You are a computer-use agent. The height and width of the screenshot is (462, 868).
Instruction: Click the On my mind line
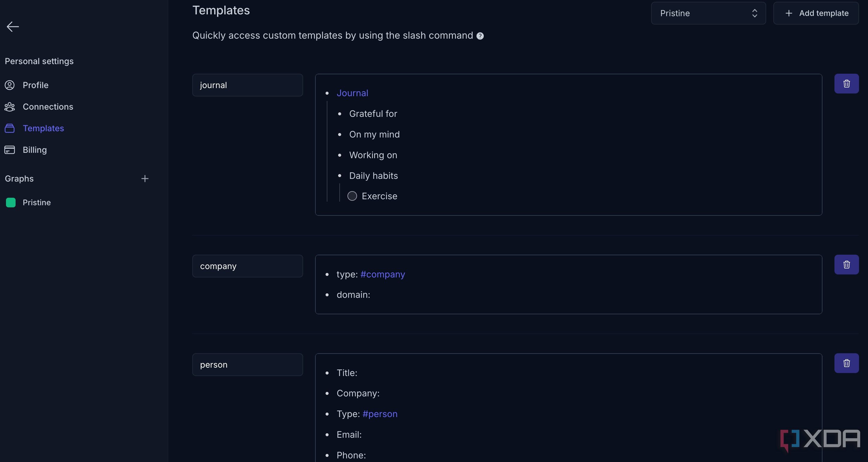(374, 135)
